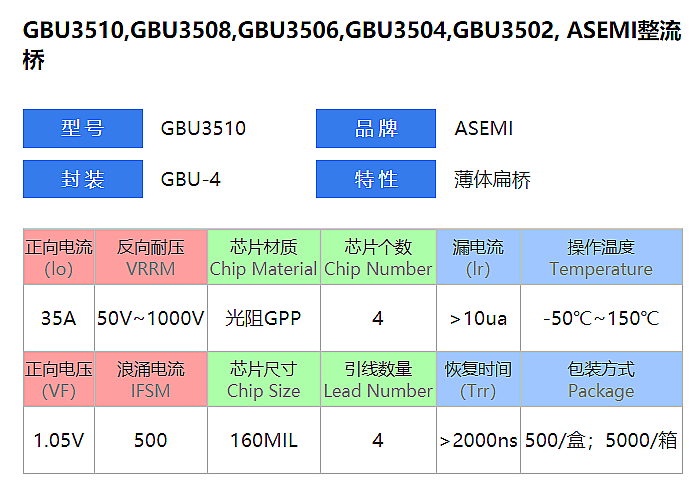Click the >2000ns recovery time cell
The width and height of the screenshot is (695, 484).
[x=478, y=440]
